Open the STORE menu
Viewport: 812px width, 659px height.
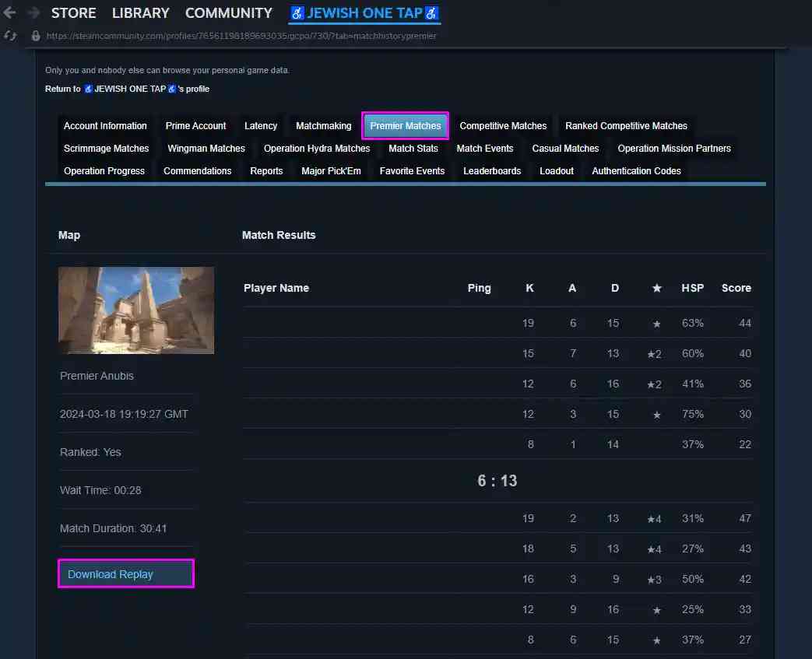pos(73,13)
